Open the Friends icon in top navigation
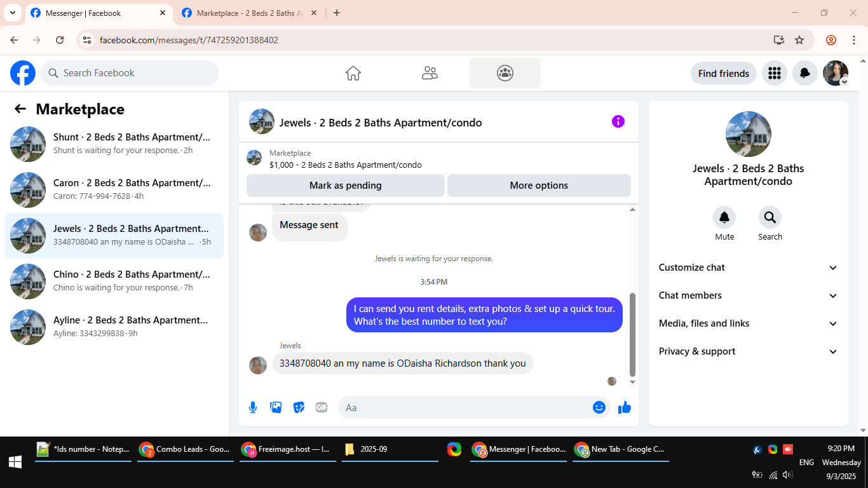The width and height of the screenshot is (868, 488). (x=430, y=73)
